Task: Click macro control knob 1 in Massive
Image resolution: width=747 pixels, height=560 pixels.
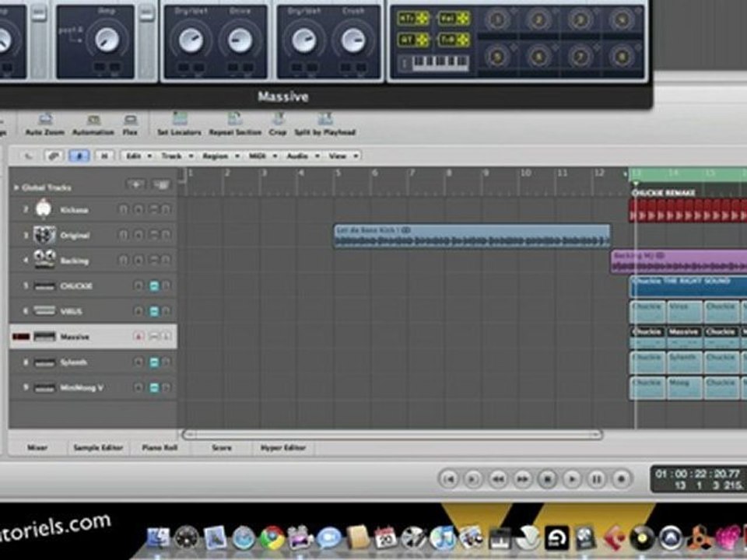Action: 497,19
